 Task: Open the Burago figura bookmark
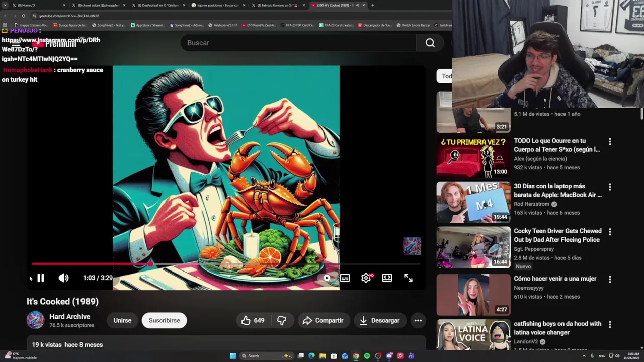tap(70, 25)
